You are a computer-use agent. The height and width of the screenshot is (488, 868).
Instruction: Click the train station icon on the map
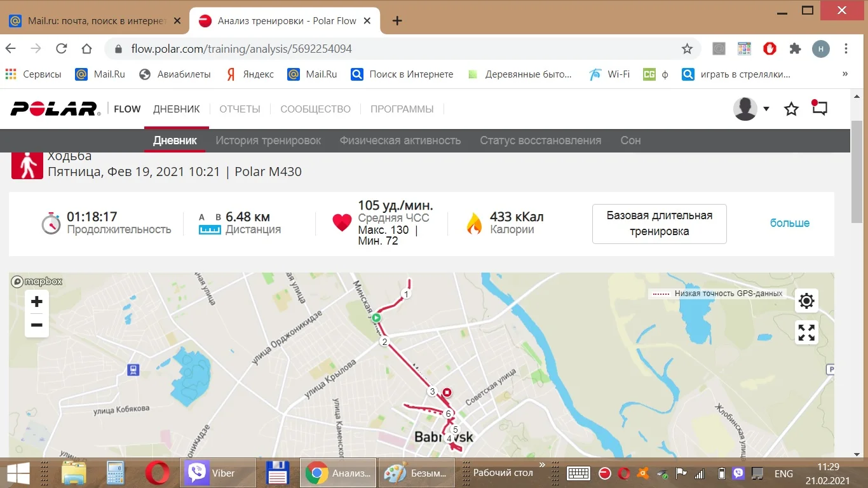coord(133,369)
